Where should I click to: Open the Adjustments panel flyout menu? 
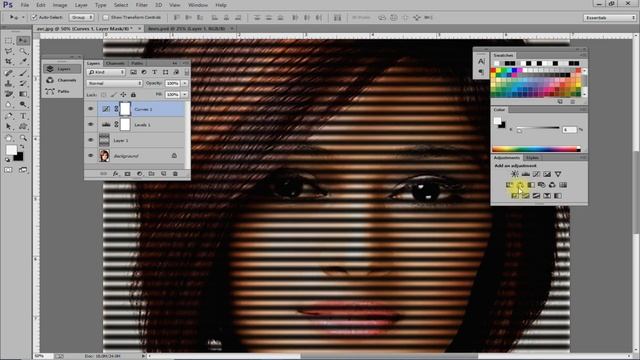[584, 158]
